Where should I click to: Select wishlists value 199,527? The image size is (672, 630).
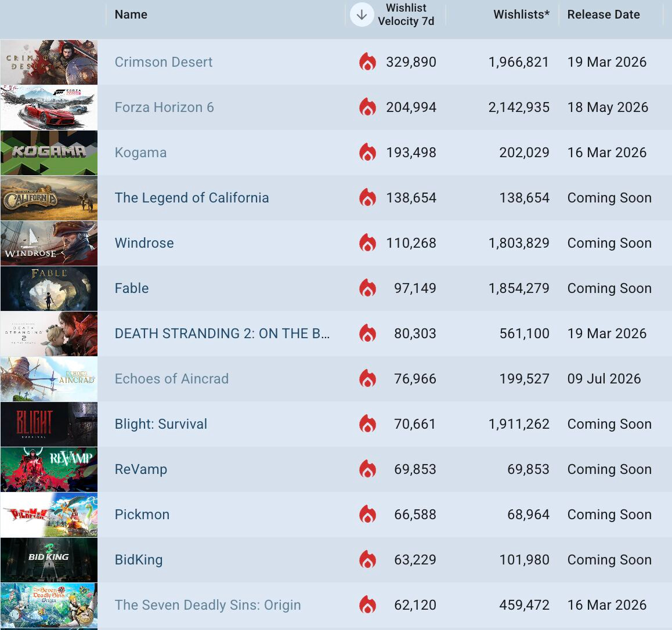[525, 379]
